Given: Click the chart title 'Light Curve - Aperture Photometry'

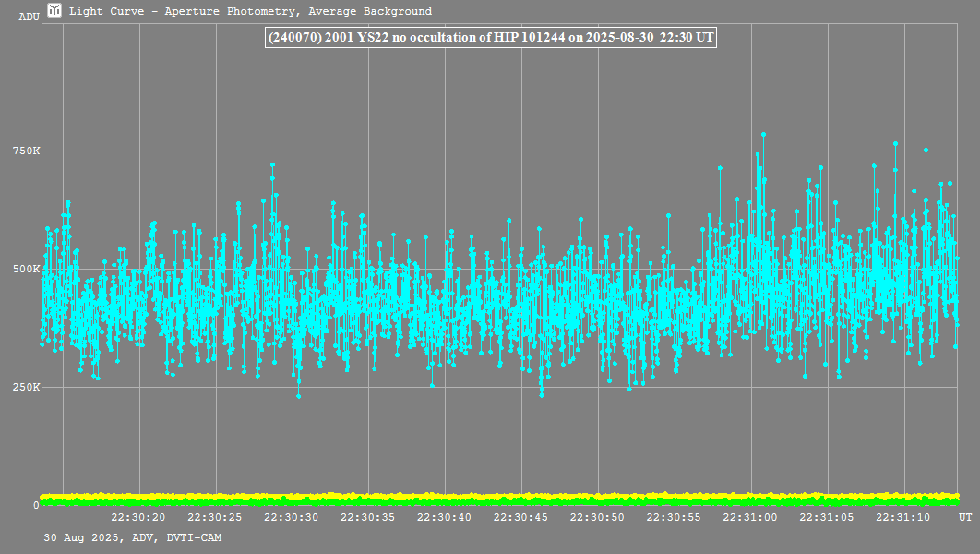Looking at the screenshot, I should click(x=250, y=12).
